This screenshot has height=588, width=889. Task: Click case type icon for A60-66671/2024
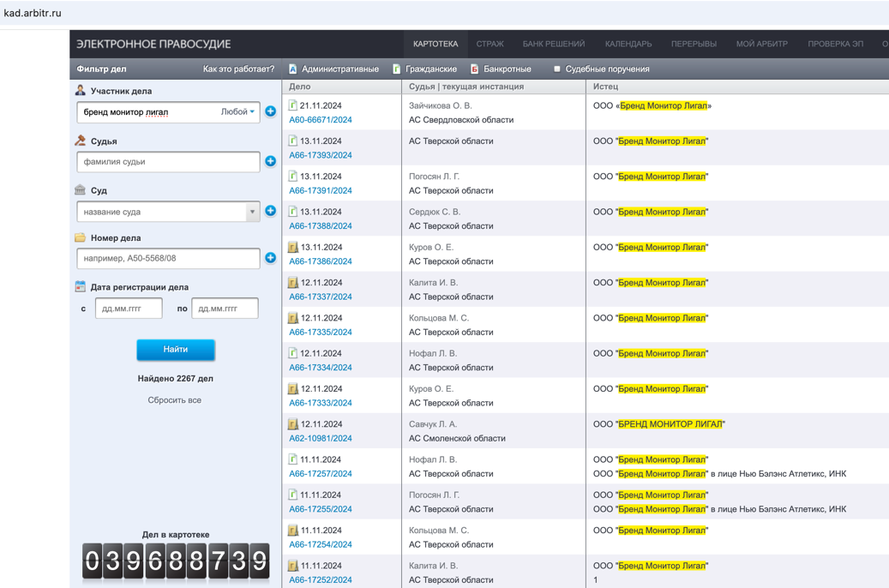pos(293,105)
